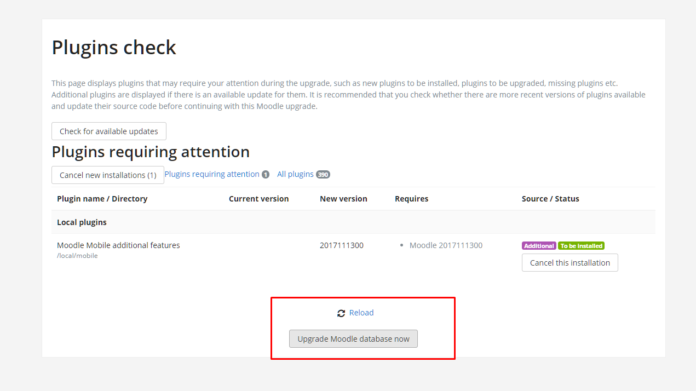Click the Requires column header

pyautogui.click(x=411, y=199)
